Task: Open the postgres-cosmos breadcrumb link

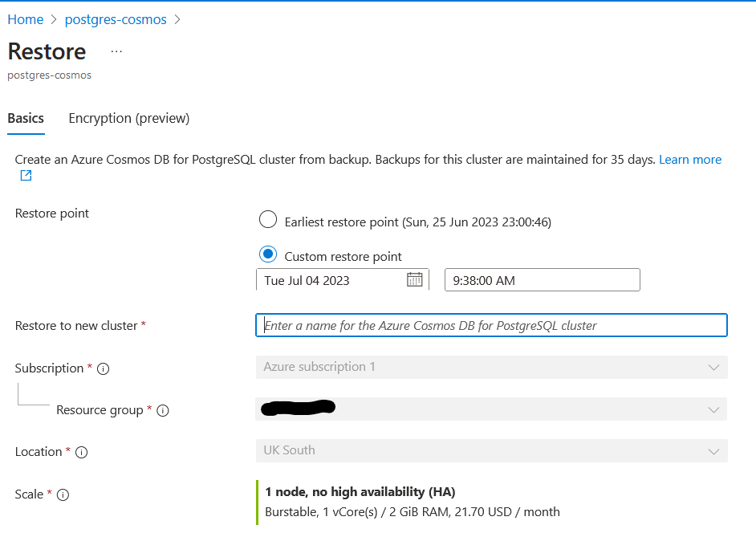Action: (x=116, y=19)
